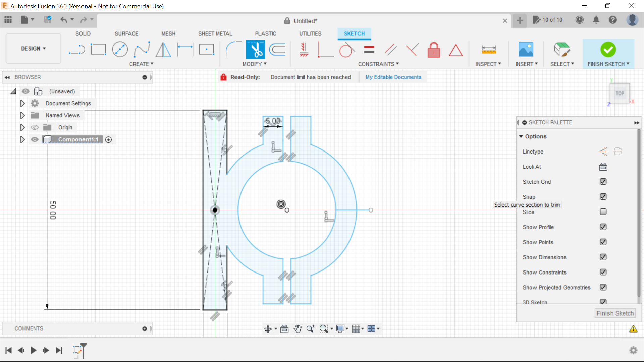Select the Offset tool

277,49
